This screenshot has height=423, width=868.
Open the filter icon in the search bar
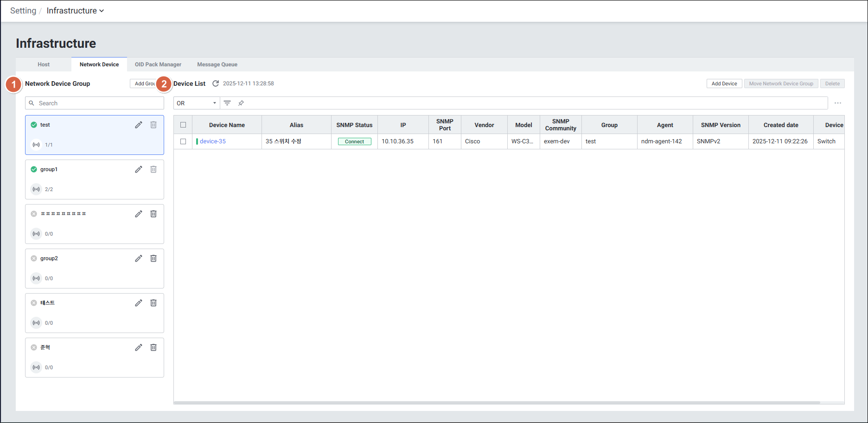(x=227, y=103)
